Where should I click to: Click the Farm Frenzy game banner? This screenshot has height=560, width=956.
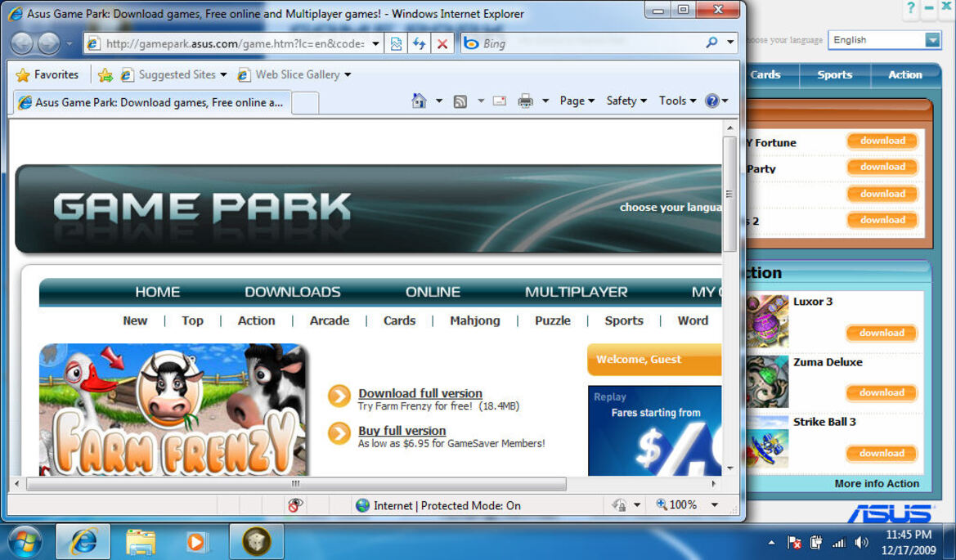pos(173,410)
